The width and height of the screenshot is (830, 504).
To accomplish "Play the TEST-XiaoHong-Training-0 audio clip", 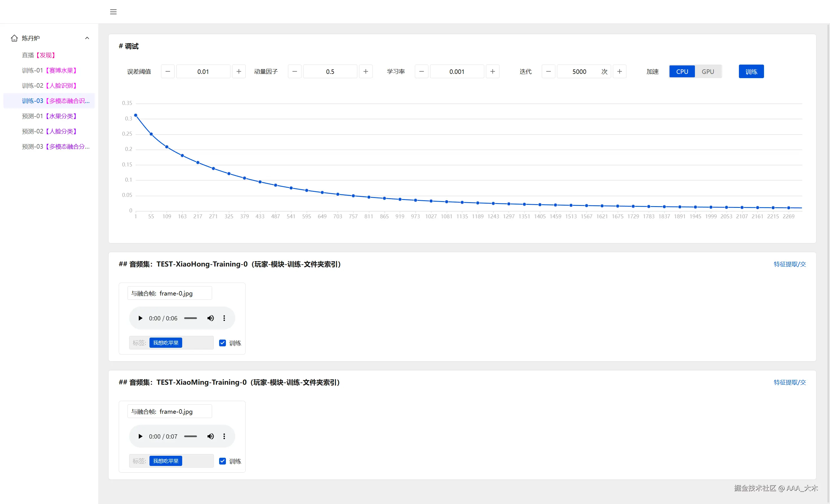I will (x=140, y=318).
